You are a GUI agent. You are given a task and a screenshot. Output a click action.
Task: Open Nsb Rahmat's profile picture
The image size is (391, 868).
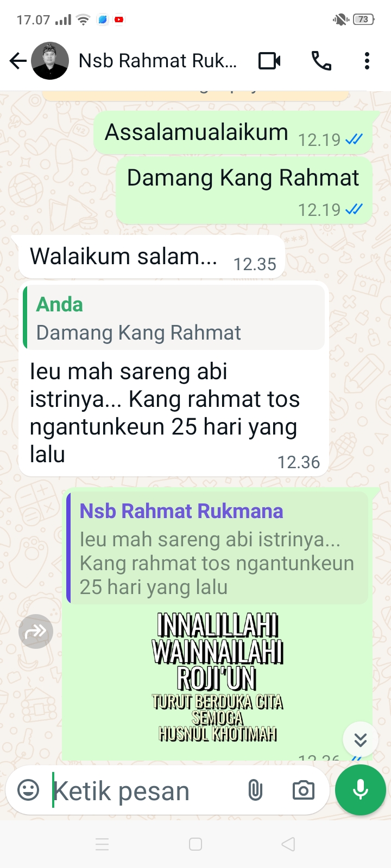(50, 61)
